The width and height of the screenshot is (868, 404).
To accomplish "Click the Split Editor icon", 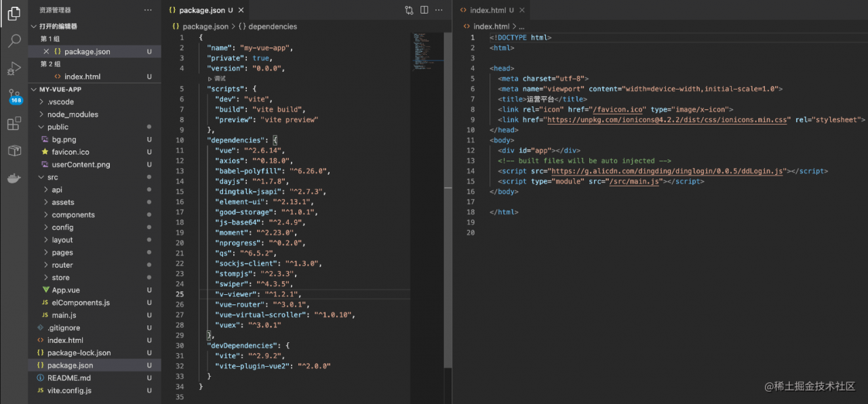I will tap(425, 10).
